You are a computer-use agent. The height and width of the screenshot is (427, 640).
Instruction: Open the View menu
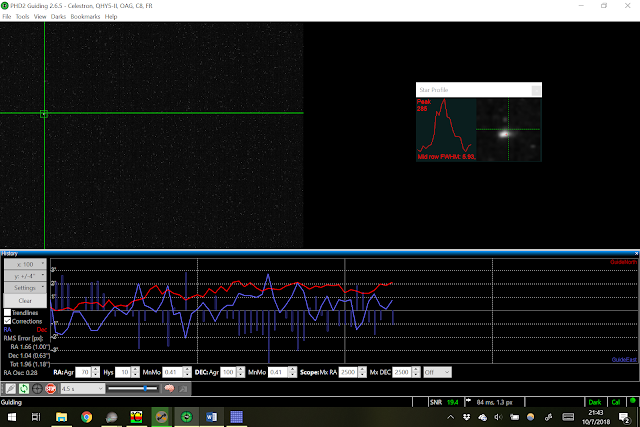click(x=40, y=17)
